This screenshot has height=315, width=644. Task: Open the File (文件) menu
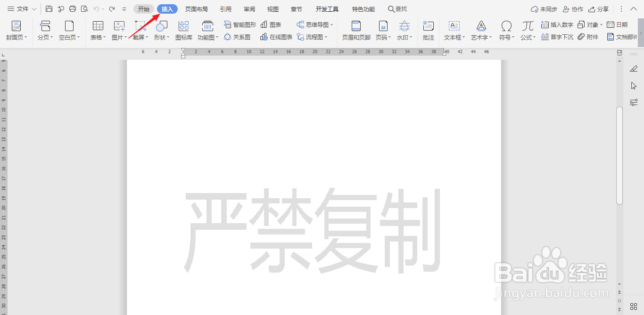[18, 9]
